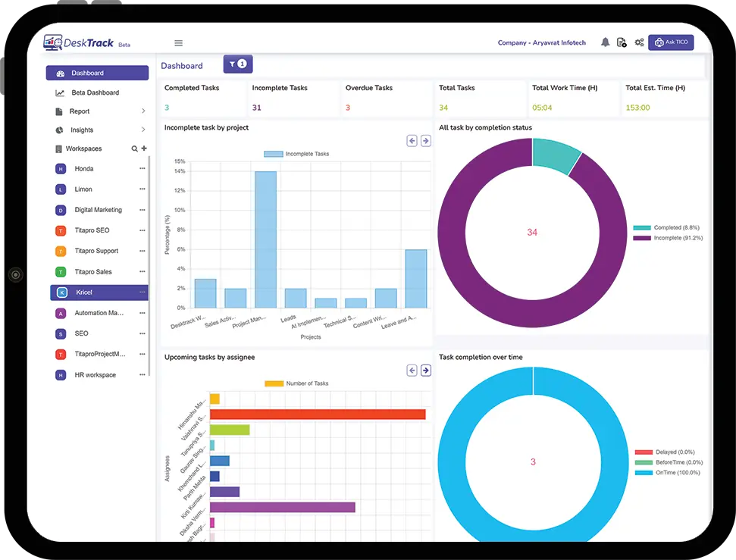
Task: Click the document report icon in header
Action: click(622, 42)
